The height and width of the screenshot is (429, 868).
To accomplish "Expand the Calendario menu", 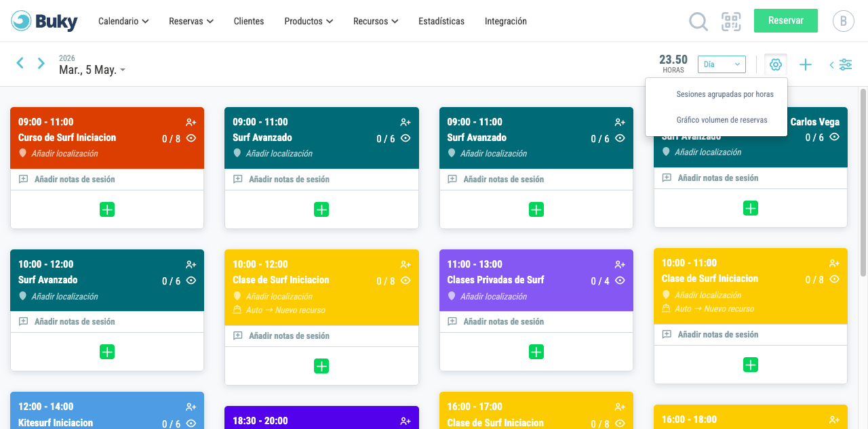I will 123,21.
